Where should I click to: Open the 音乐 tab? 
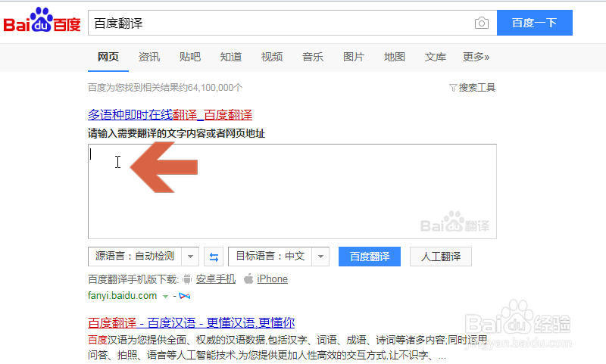coord(313,57)
